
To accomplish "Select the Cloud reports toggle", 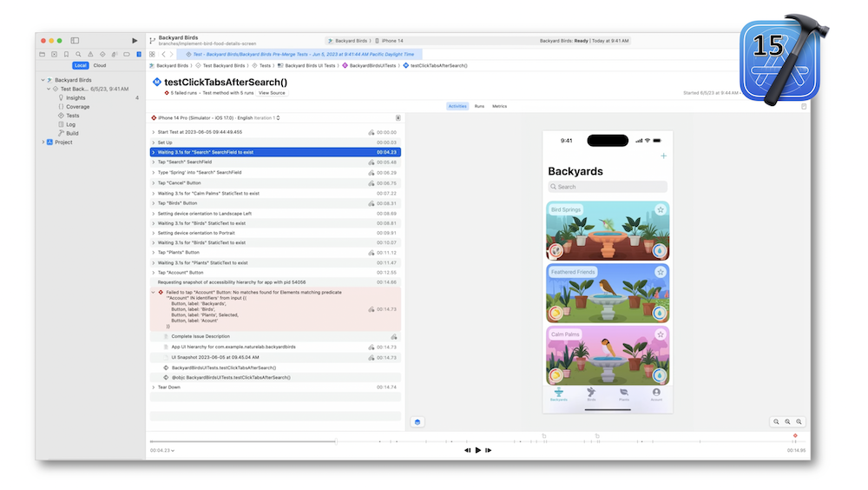I will 100,65.
